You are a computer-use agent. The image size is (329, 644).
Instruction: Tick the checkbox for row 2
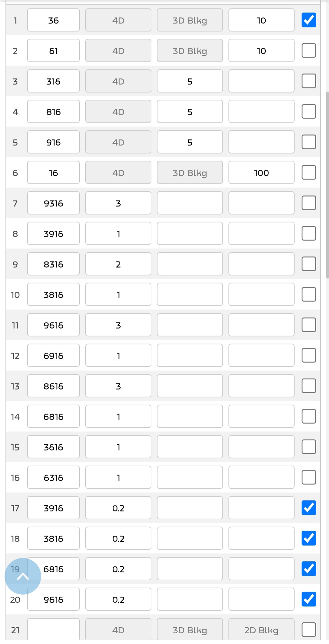click(309, 51)
